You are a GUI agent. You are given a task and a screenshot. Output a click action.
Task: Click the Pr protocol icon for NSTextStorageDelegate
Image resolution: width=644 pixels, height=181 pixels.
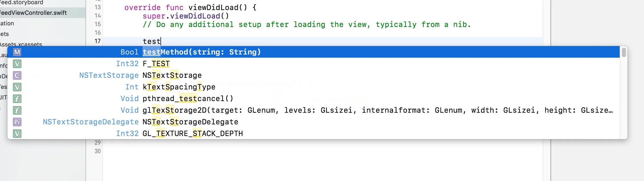(17, 122)
